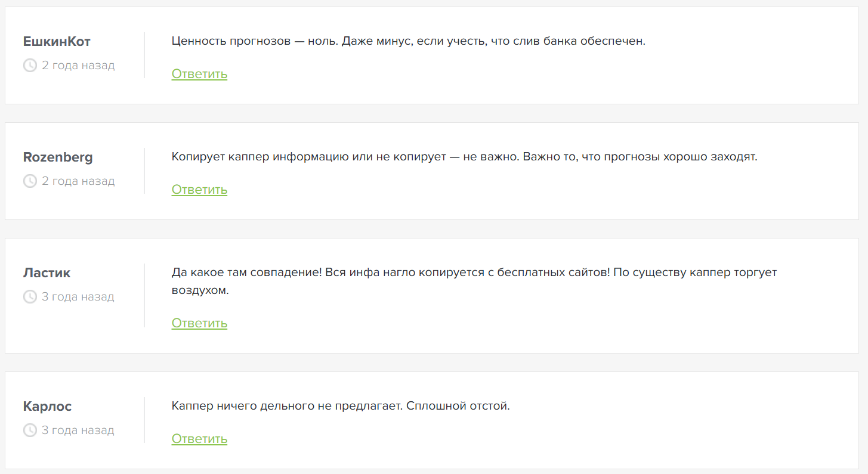
Task: Open the profile of user Карлос
Action: pyautogui.click(x=47, y=406)
